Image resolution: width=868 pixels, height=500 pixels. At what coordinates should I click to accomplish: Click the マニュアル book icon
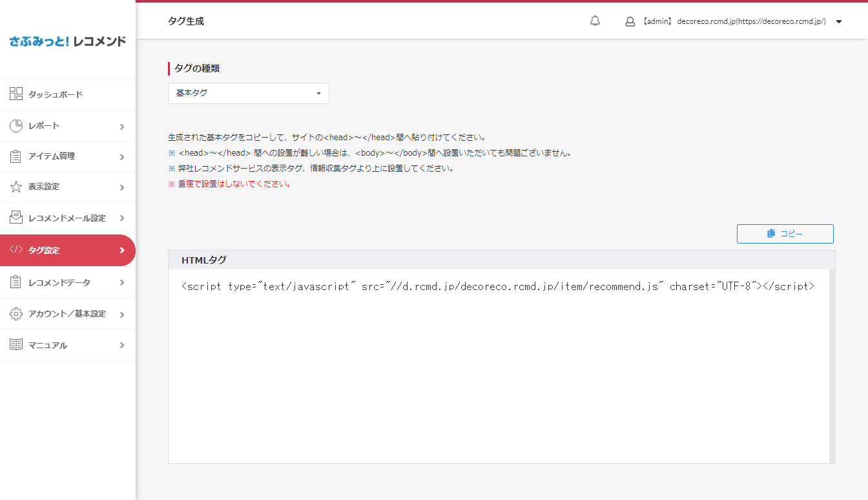point(16,345)
